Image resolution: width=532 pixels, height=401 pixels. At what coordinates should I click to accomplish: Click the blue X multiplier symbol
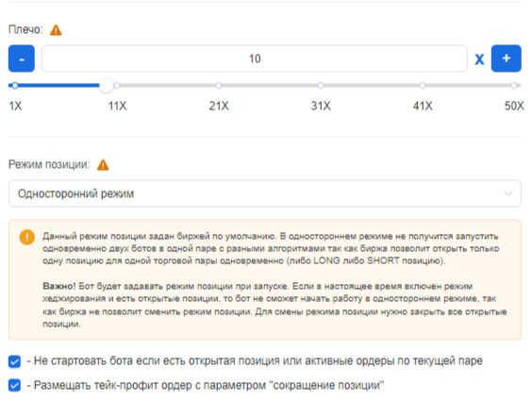pyautogui.click(x=479, y=59)
